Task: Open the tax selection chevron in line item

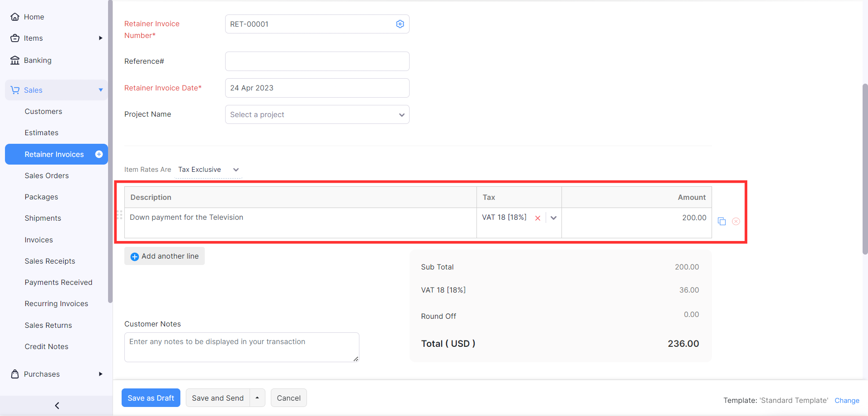Action: [x=553, y=217]
